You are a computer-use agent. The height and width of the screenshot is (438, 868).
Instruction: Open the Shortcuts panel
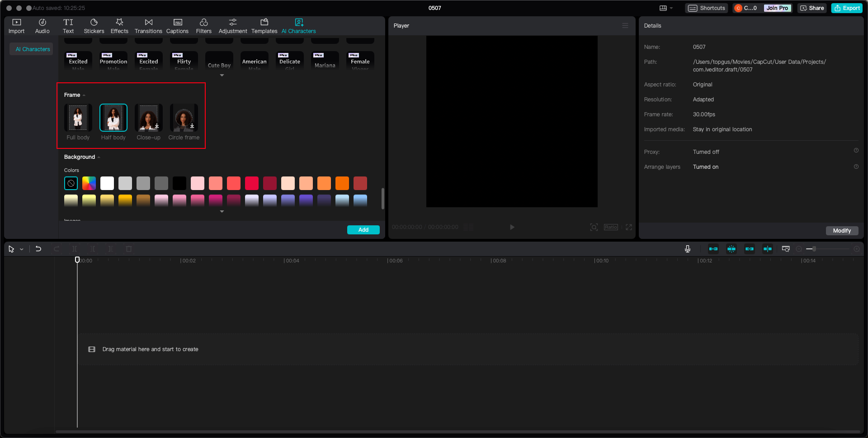[x=707, y=8]
